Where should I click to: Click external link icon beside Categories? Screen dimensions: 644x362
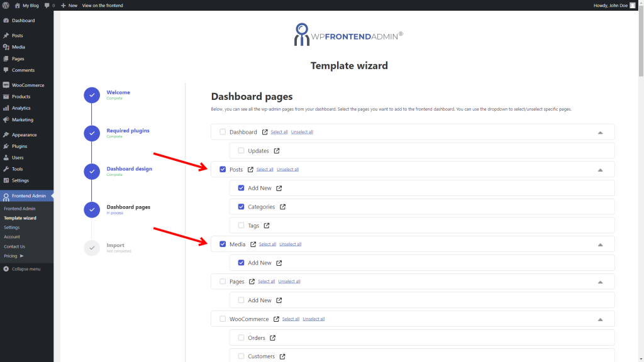pyautogui.click(x=283, y=207)
